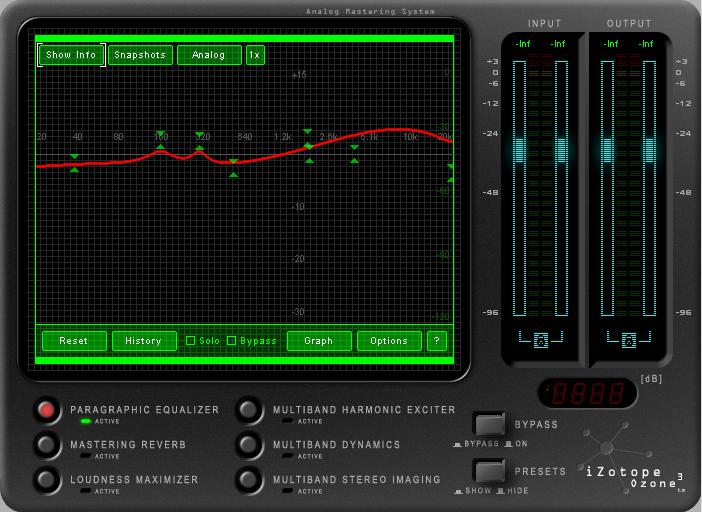Toggle the Loudness Maximizer Active LED
The image size is (702, 512).
(85, 491)
